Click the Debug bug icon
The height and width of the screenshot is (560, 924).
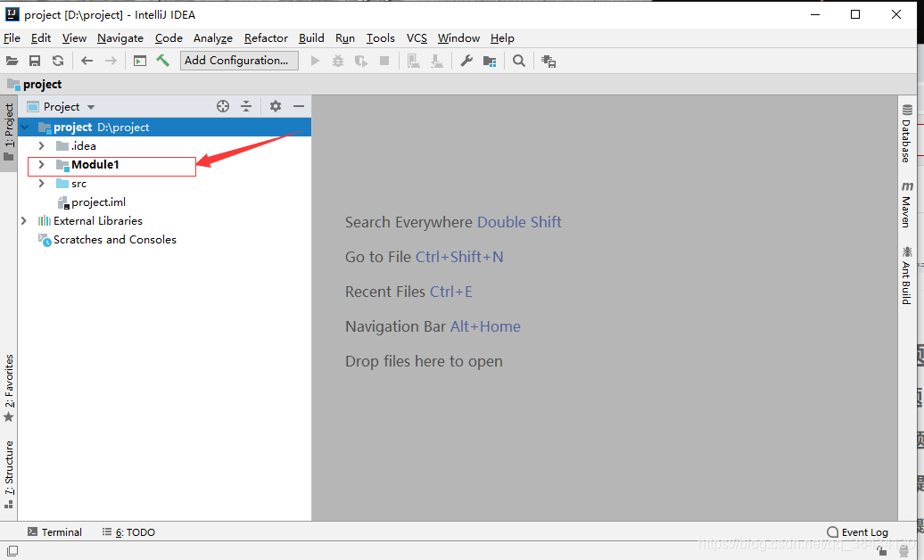(338, 61)
